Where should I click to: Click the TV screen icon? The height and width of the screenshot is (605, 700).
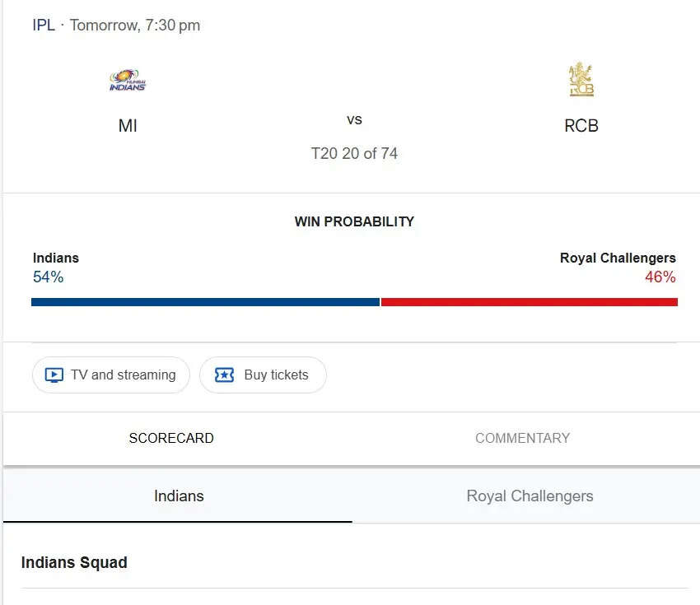(x=54, y=375)
